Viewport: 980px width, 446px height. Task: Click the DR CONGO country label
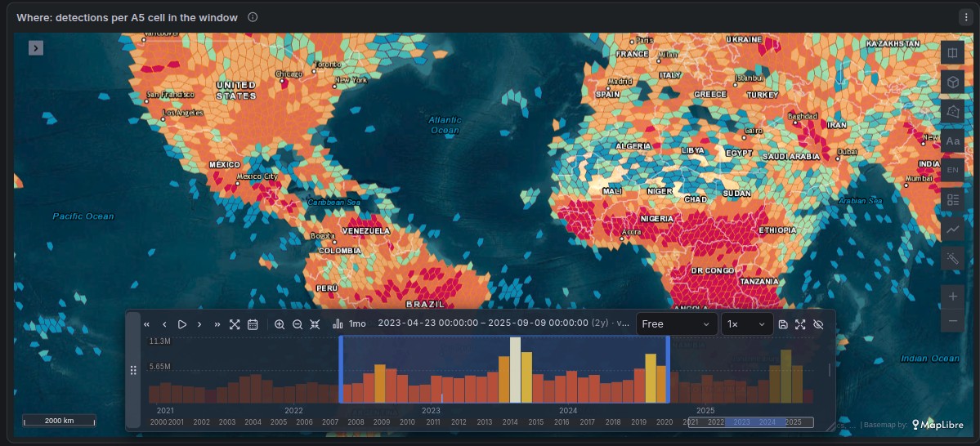coord(711,270)
